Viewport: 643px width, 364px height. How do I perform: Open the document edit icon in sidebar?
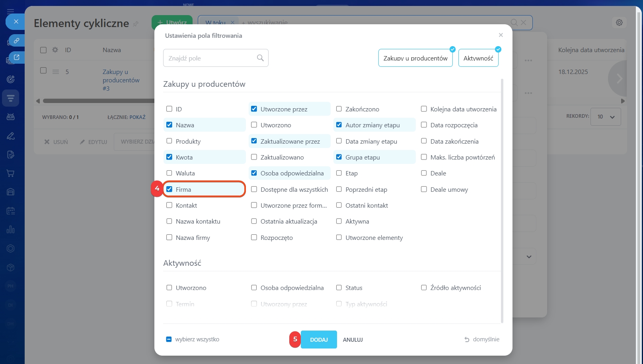(x=11, y=154)
